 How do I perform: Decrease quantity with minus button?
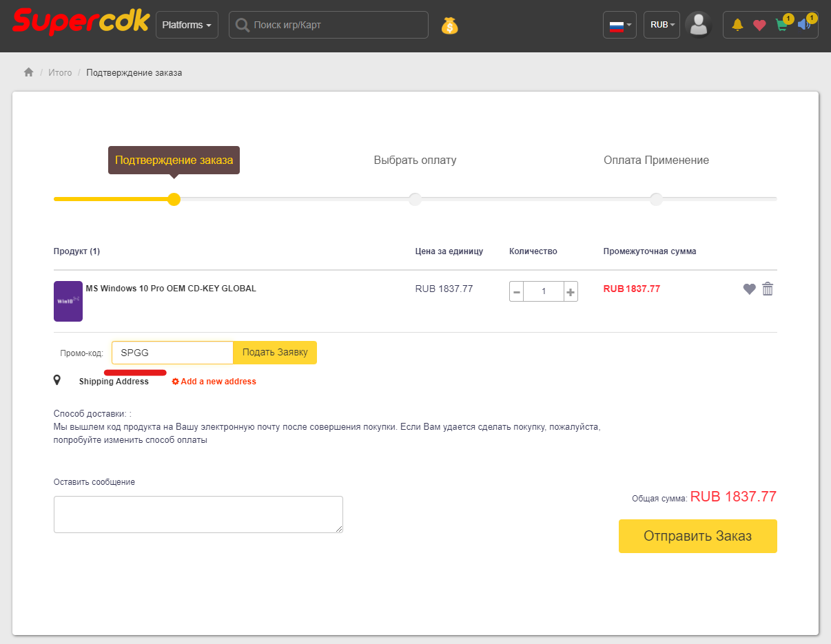(517, 291)
